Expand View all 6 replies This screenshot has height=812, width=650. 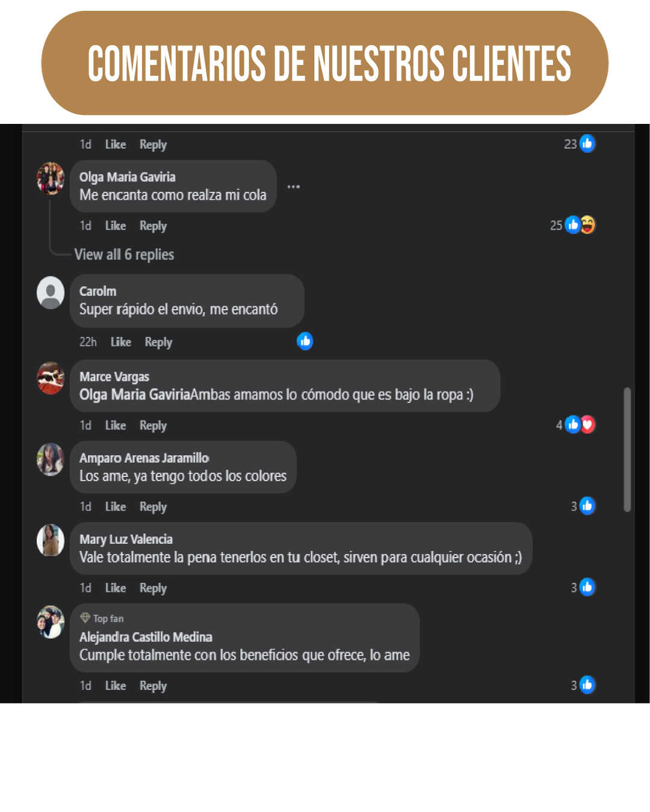(x=124, y=254)
